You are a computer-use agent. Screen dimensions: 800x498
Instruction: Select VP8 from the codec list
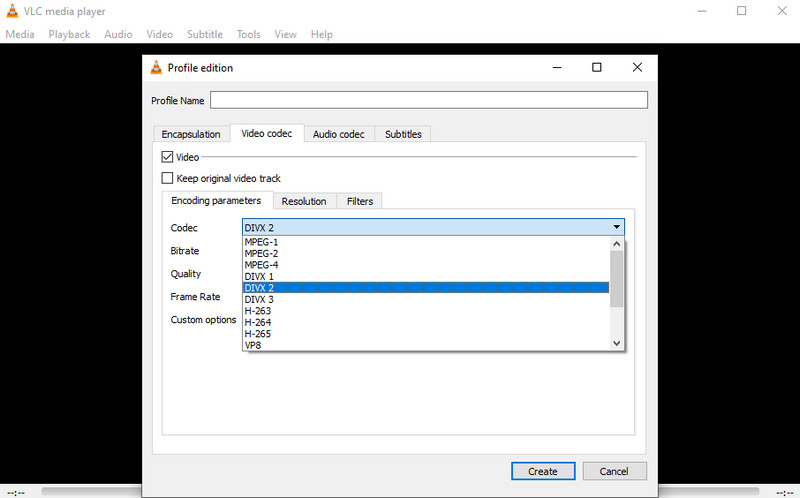253,345
